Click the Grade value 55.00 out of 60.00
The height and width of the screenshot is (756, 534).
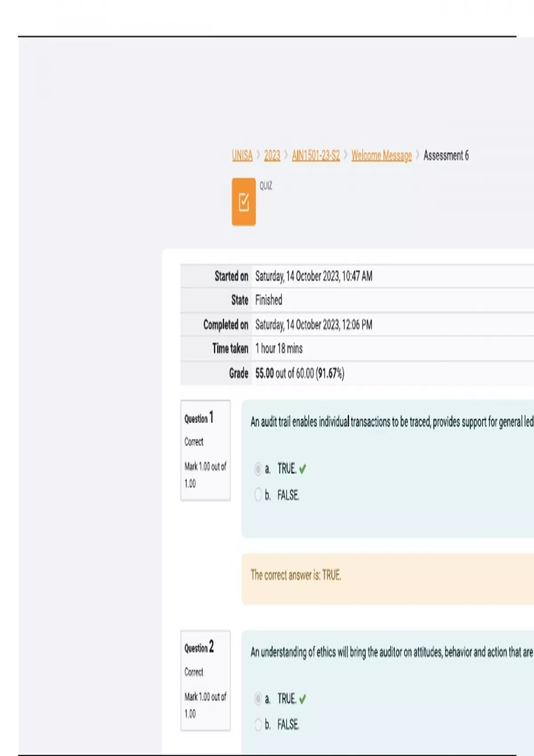coord(299,373)
